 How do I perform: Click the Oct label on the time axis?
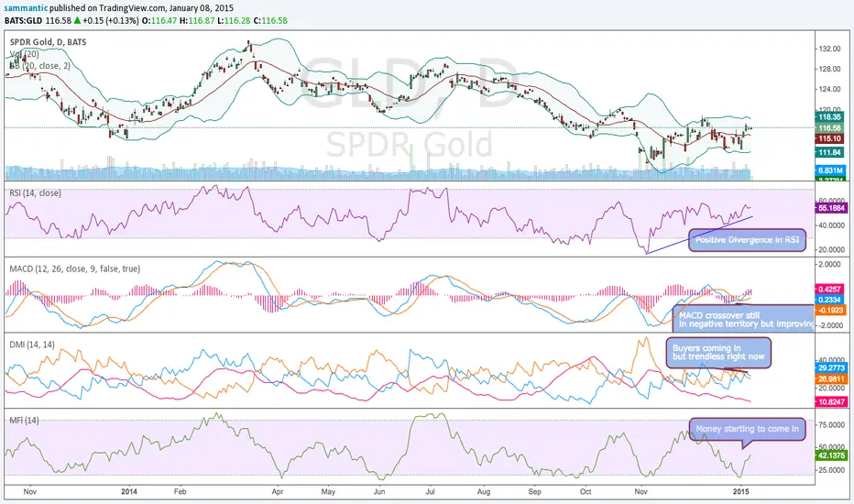(586, 491)
